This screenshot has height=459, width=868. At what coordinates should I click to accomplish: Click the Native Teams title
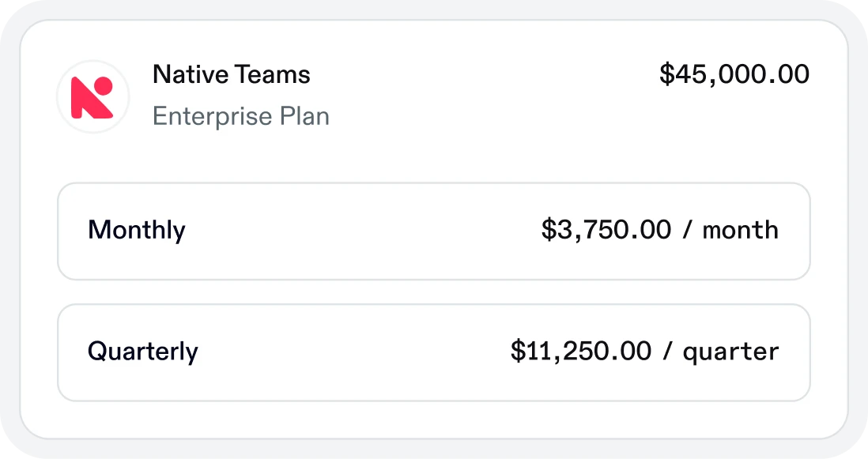pos(232,74)
